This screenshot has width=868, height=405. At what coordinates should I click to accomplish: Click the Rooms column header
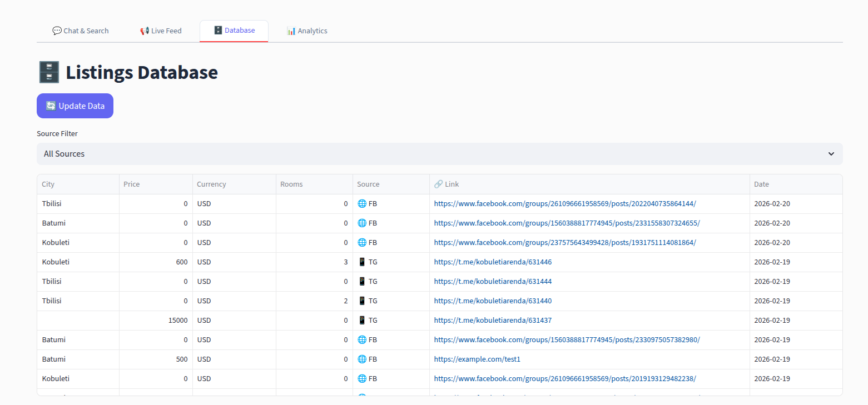pos(291,184)
